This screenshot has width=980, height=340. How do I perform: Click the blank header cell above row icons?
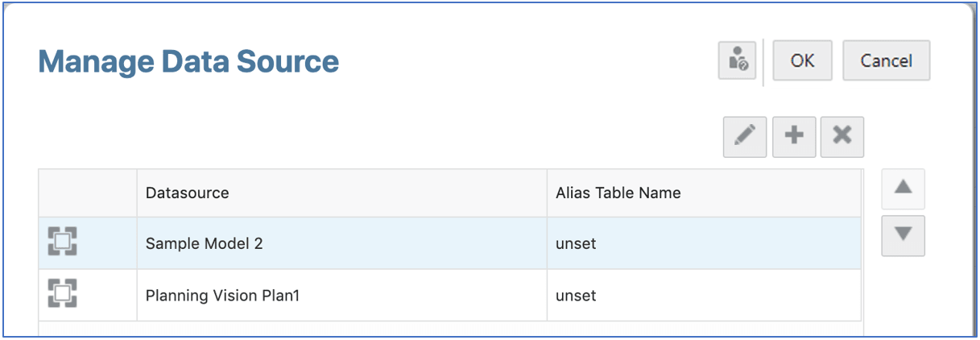[87, 193]
